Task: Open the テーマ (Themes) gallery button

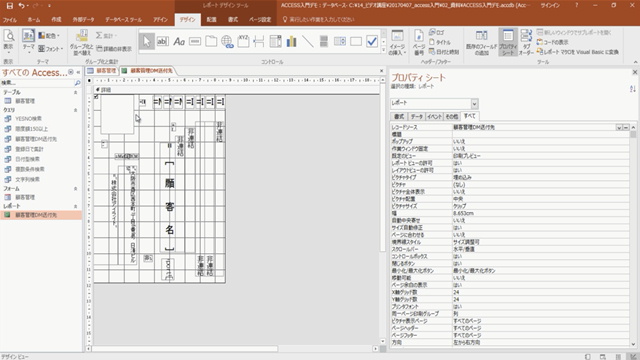Action: [x=28, y=42]
